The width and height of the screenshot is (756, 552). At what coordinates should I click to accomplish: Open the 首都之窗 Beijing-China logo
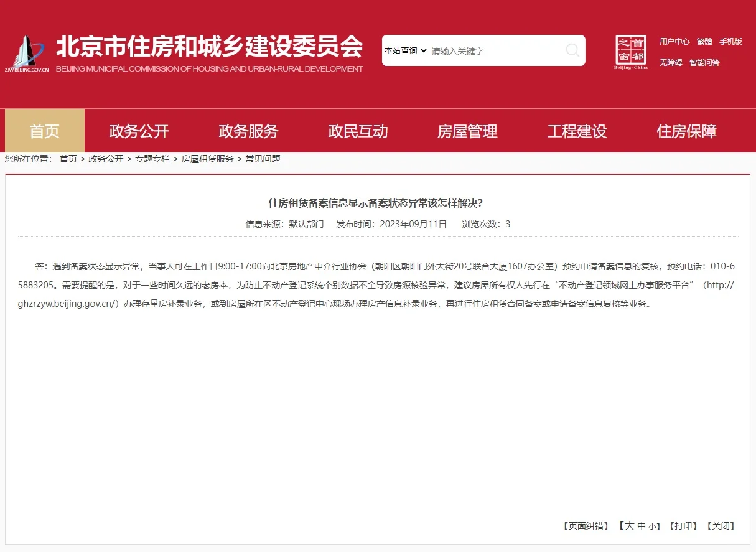[631, 52]
